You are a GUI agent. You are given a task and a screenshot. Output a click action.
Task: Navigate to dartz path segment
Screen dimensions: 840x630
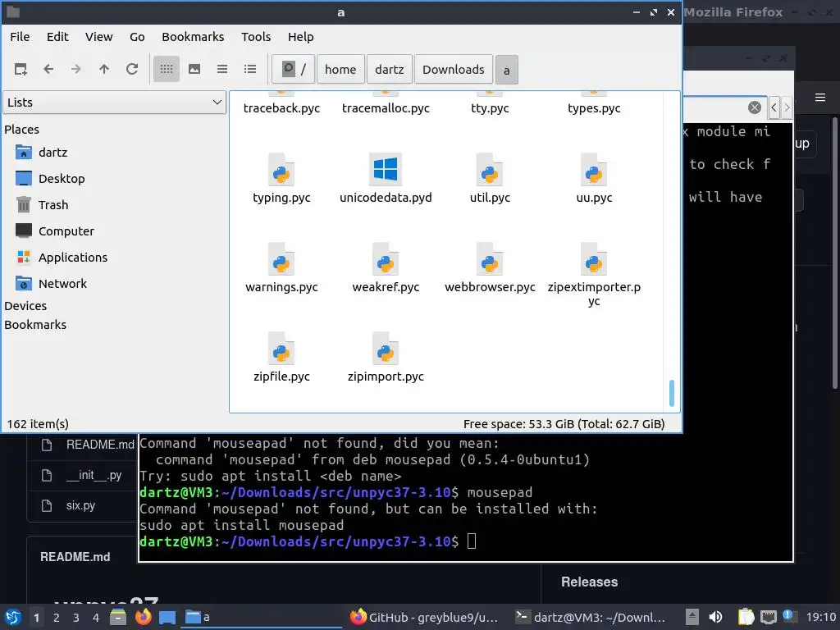coord(390,69)
